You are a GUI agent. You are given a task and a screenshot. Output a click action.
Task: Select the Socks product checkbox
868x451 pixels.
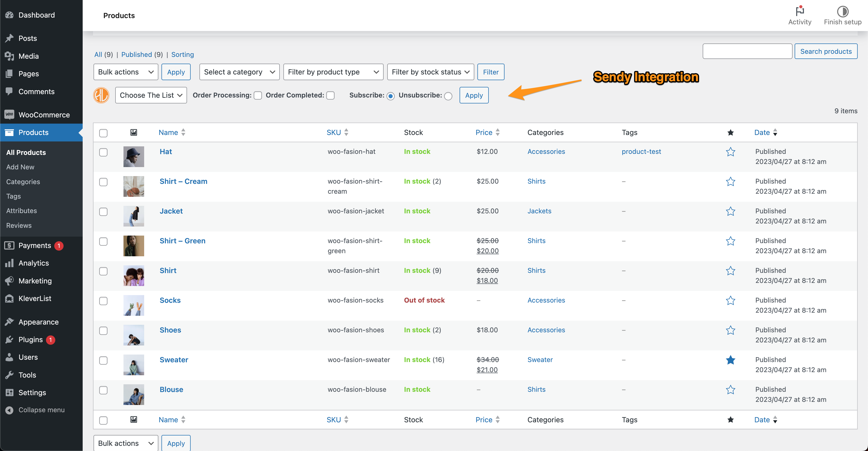[103, 301]
